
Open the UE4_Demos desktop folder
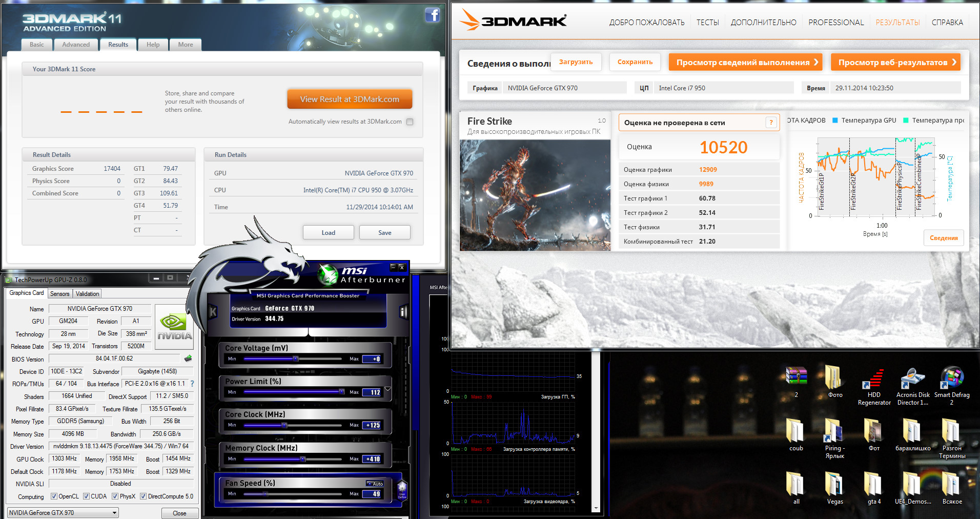tap(913, 489)
